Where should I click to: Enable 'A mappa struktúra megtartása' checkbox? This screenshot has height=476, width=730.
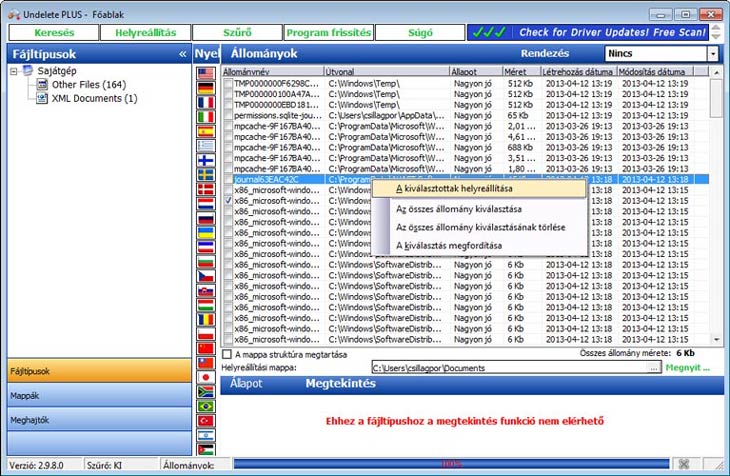click(227, 354)
